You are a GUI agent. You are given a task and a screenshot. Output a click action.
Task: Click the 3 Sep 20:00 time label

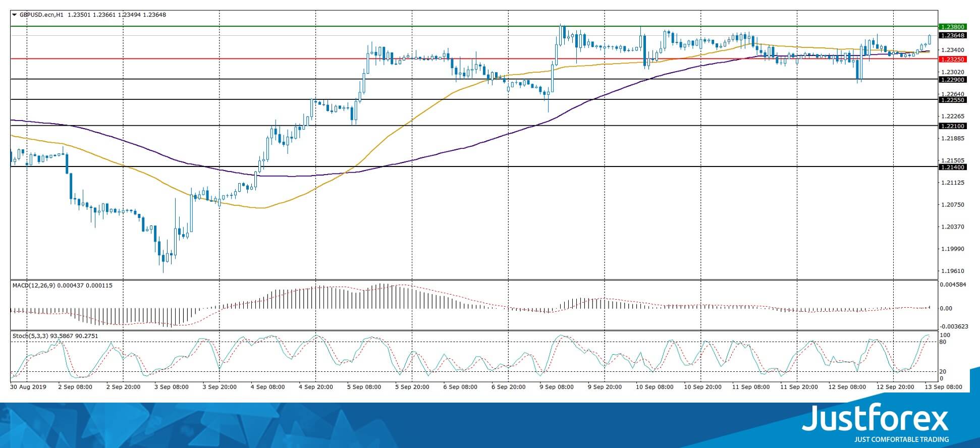tap(220, 387)
